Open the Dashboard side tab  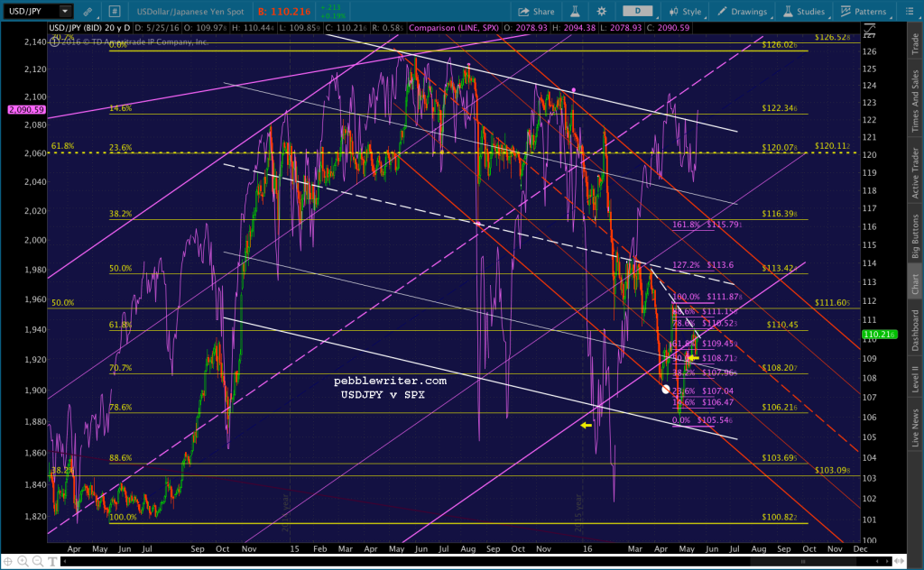tap(915, 330)
